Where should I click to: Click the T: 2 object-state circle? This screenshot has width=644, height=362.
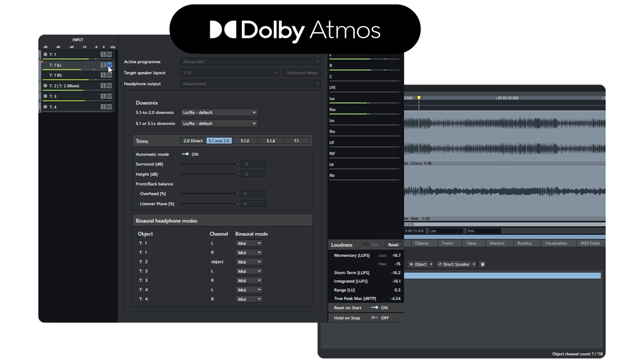tap(45, 85)
